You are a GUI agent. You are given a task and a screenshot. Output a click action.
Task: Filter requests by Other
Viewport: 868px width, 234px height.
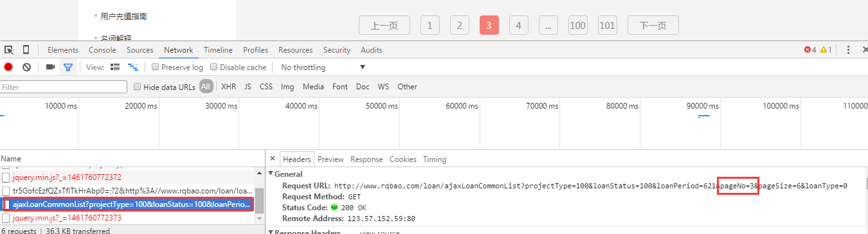(x=407, y=87)
